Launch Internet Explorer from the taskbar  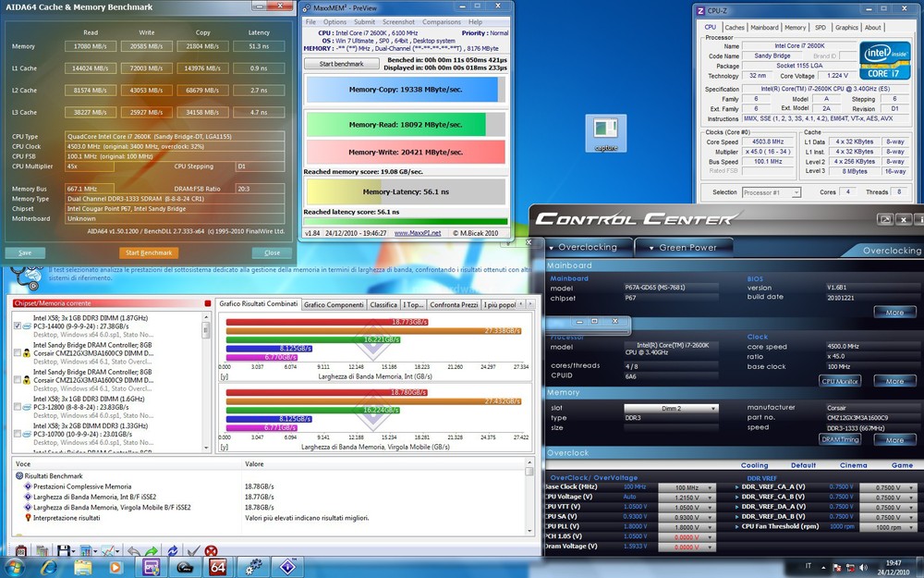point(48,568)
